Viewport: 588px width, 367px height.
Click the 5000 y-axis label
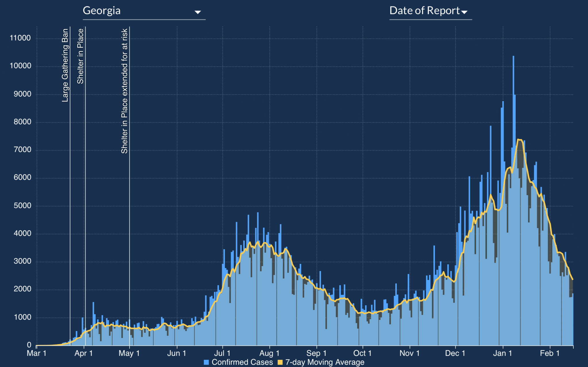pos(22,205)
